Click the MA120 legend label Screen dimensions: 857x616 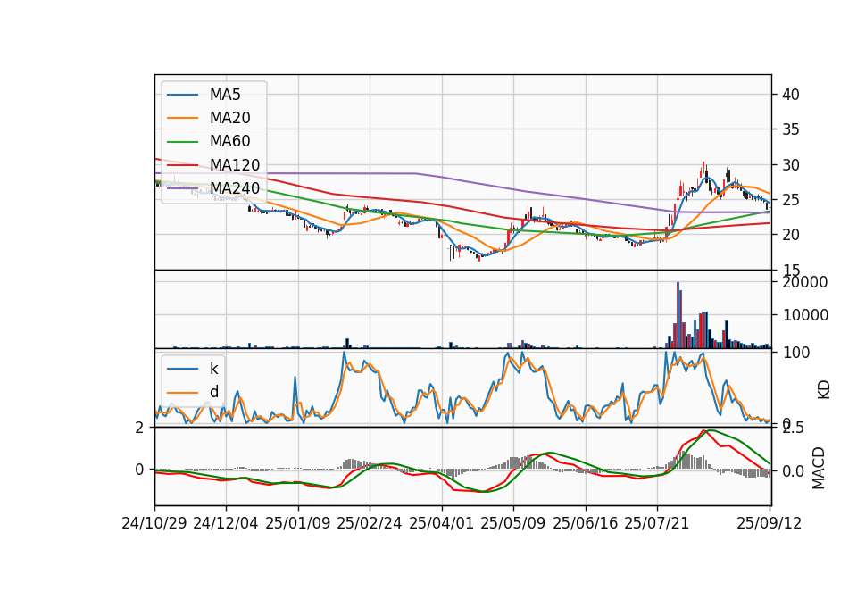(x=235, y=165)
